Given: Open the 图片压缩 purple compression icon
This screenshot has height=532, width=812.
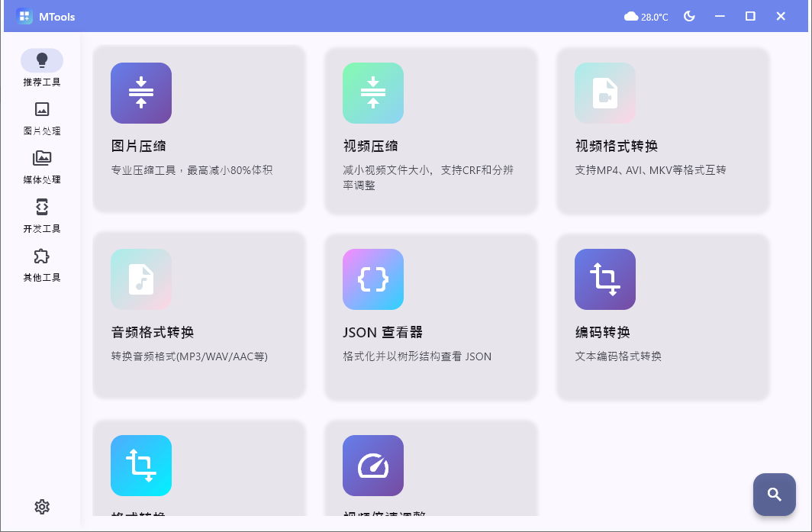Looking at the screenshot, I should click(140, 93).
